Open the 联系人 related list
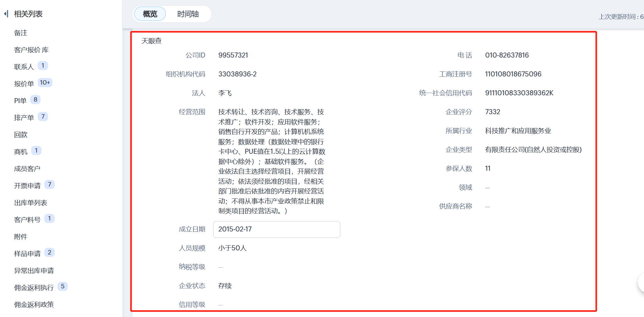Viewport: 644px width, 317px height. click(x=24, y=67)
